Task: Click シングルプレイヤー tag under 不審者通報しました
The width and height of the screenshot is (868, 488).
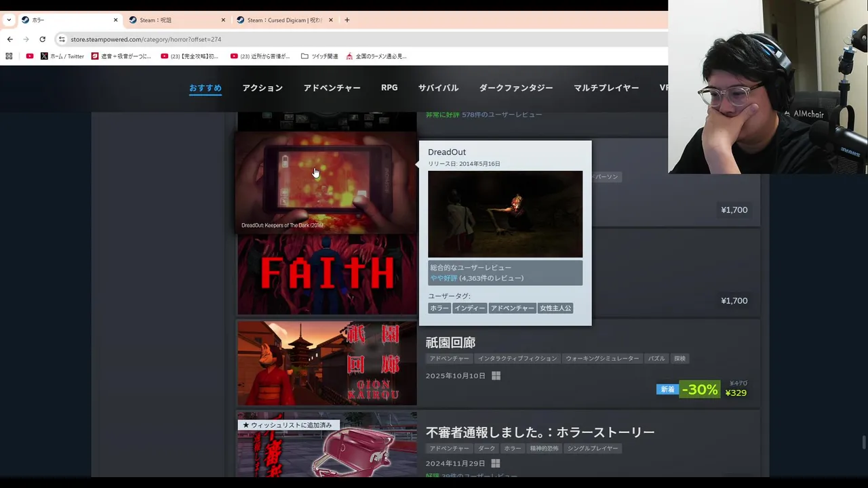Action: tap(593, 449)
